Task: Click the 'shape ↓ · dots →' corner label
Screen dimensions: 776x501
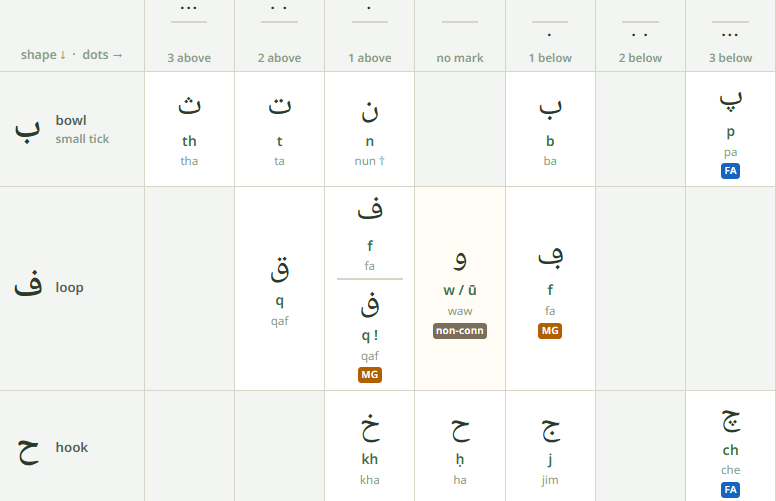Action: click(71, 54)
